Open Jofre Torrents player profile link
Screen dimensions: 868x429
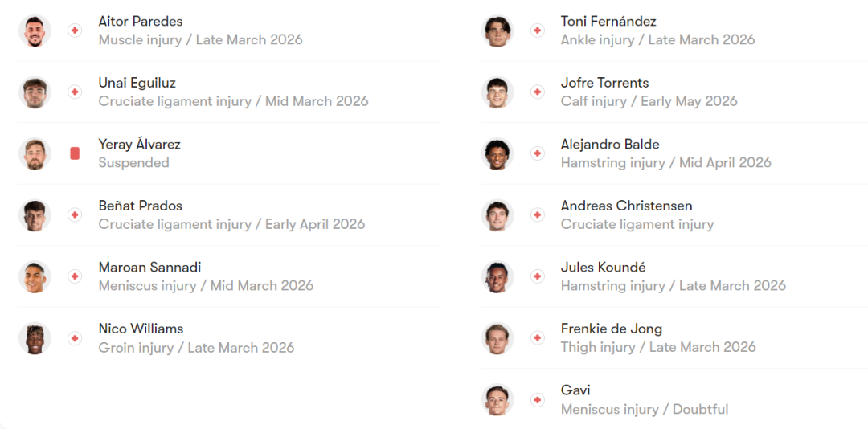click(x=604, y=83)
